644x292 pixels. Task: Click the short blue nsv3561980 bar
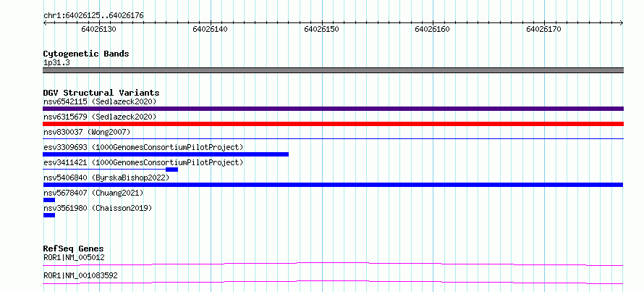tap(49, 215)
